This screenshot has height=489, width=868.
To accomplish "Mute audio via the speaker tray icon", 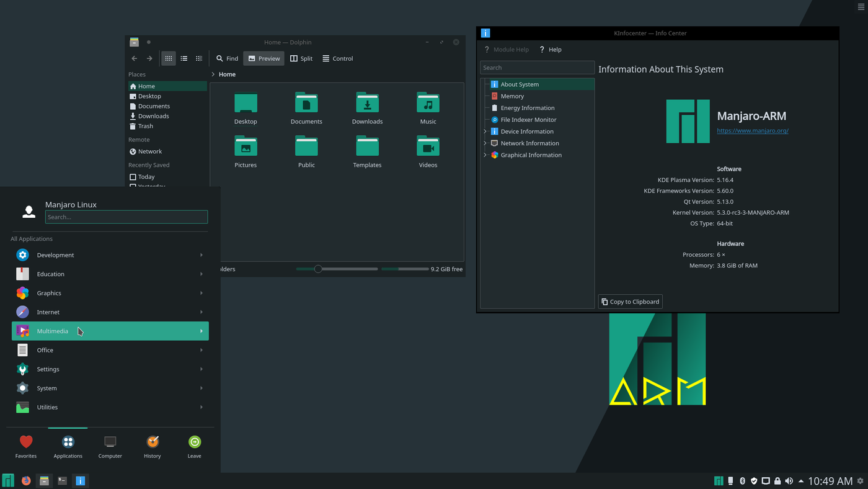I will (789, 480).
